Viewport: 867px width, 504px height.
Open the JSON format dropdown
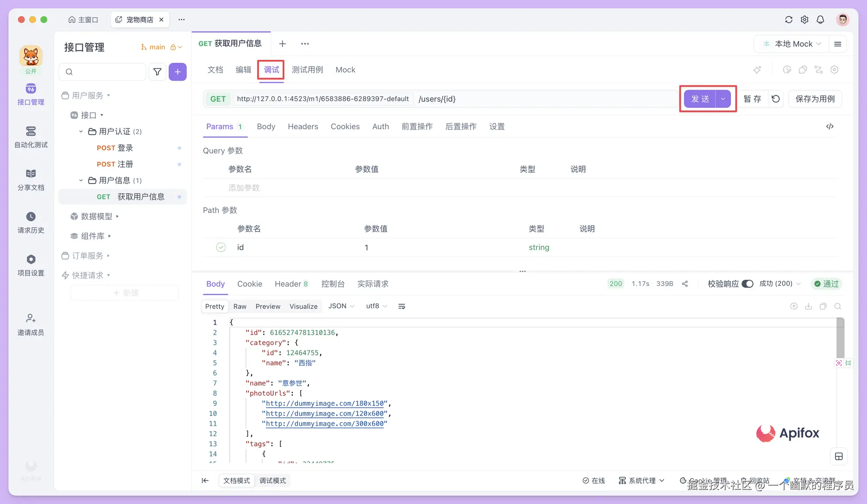341,306
